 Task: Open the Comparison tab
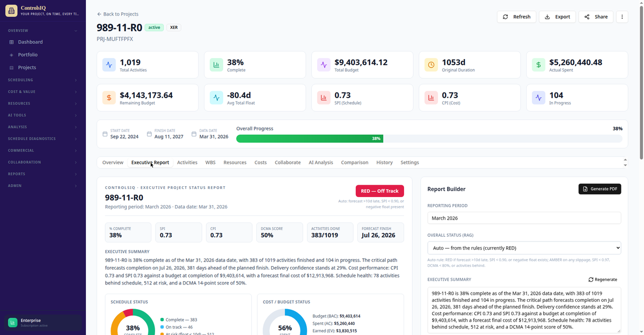point(355,162)
